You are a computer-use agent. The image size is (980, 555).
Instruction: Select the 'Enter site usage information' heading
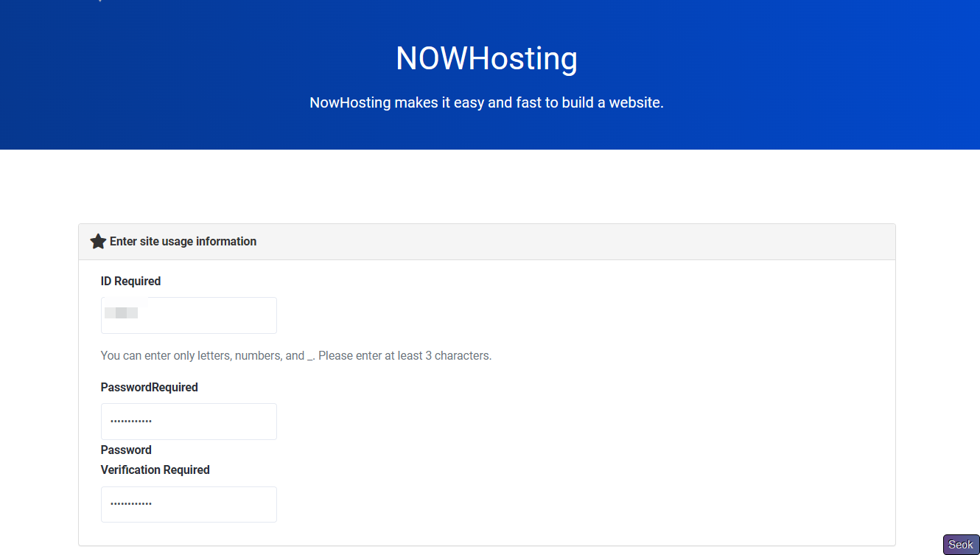(183, 242)
